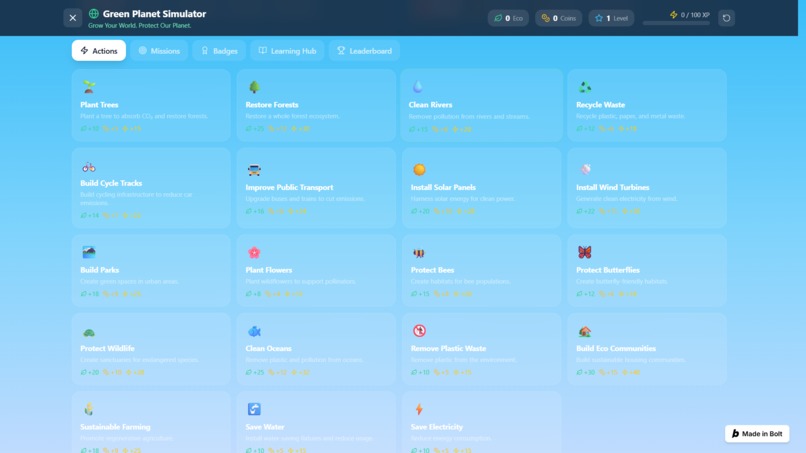Click the Save Water title
Viewport: 806px width, 453px height.
pyautogui.click(x=265, y=427)
